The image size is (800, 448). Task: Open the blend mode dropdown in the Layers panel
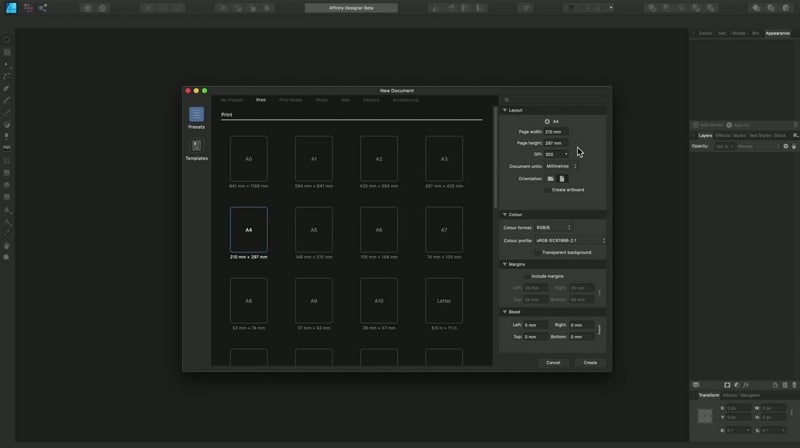coord(758,146)
